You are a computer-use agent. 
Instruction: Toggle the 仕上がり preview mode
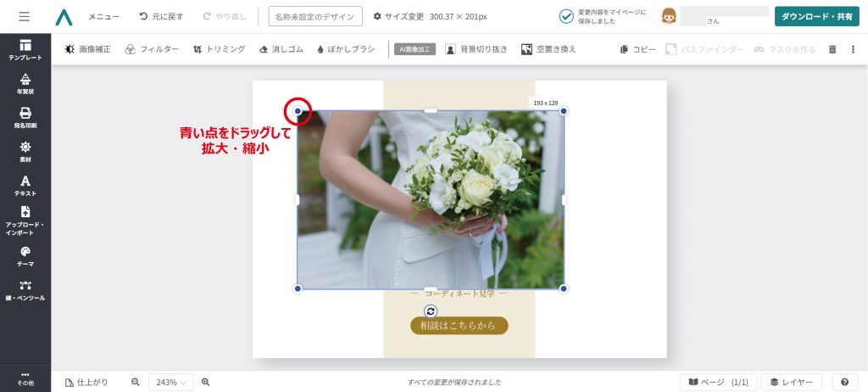[86, 383]
